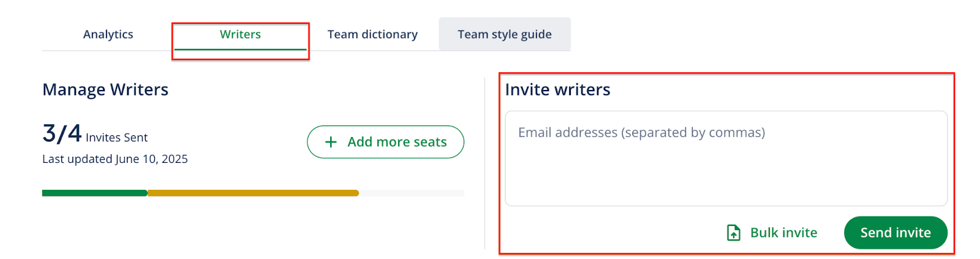Click the Bulk invite link text

(783, 233)
